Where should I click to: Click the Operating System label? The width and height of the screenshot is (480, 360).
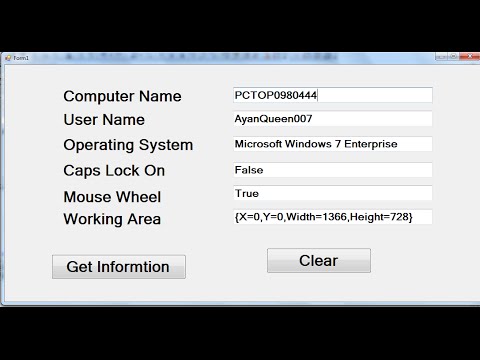[128, 145]
